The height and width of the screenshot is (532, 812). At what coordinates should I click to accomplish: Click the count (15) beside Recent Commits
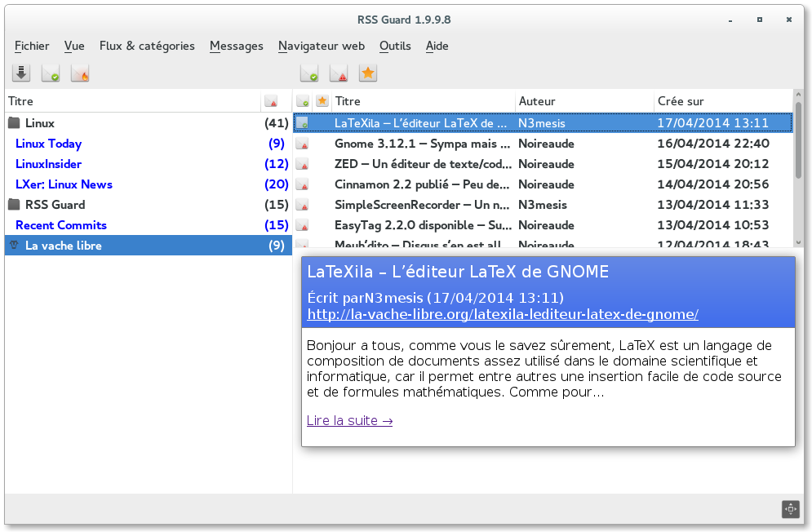[277, 225]
